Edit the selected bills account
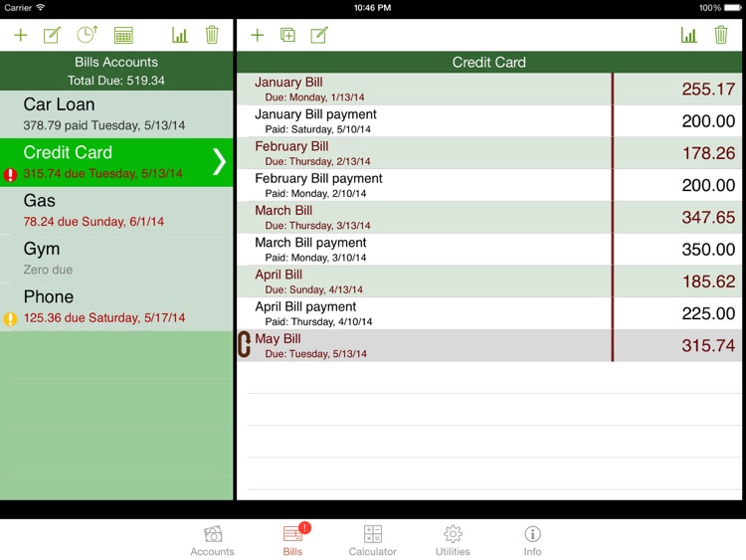 pos(52,35)
